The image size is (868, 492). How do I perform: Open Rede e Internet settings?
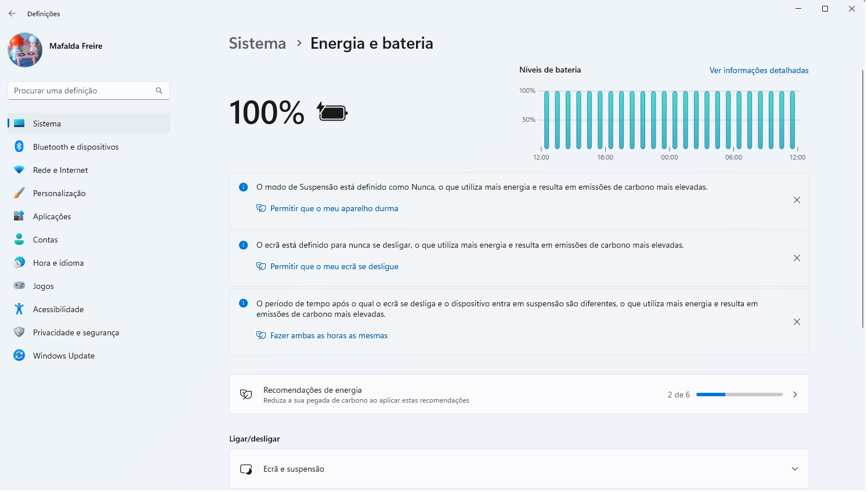click(x=60, y=170)
